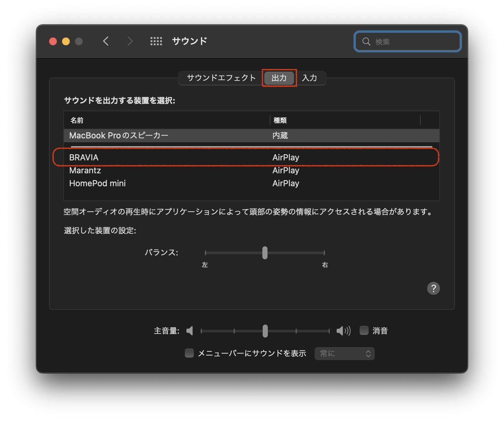Open the show-all preferences grid icon

tap(156, 41)
